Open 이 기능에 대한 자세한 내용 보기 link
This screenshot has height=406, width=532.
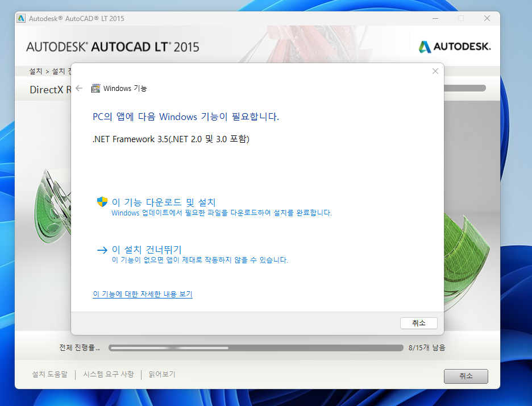tap(143, 294)
